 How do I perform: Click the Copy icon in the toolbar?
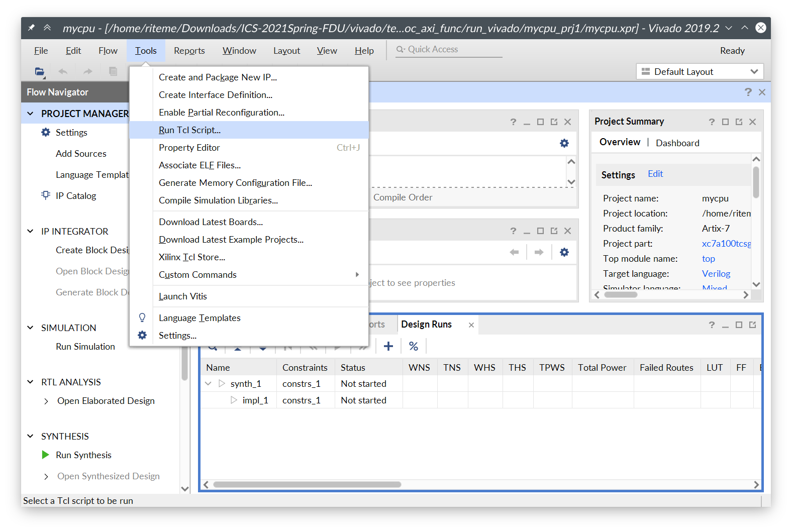coord(113,72)
